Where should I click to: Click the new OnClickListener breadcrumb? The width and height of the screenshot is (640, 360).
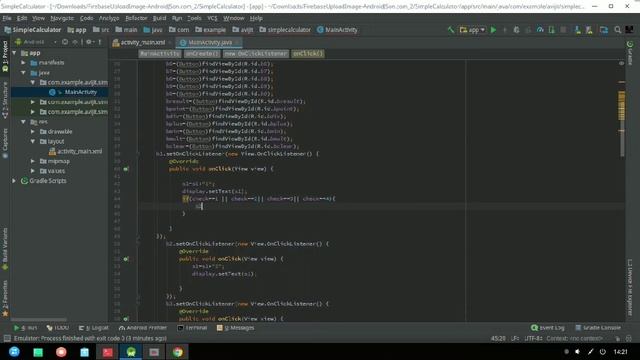tap(256, 53)
